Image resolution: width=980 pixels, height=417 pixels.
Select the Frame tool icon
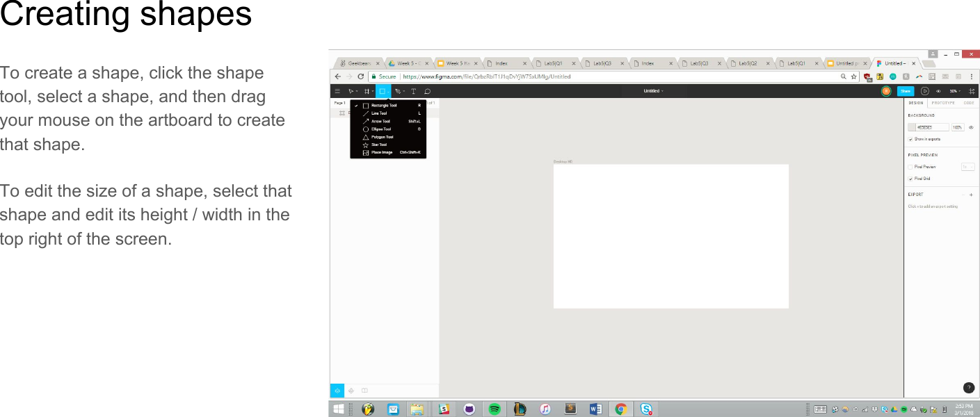point(367,91)
